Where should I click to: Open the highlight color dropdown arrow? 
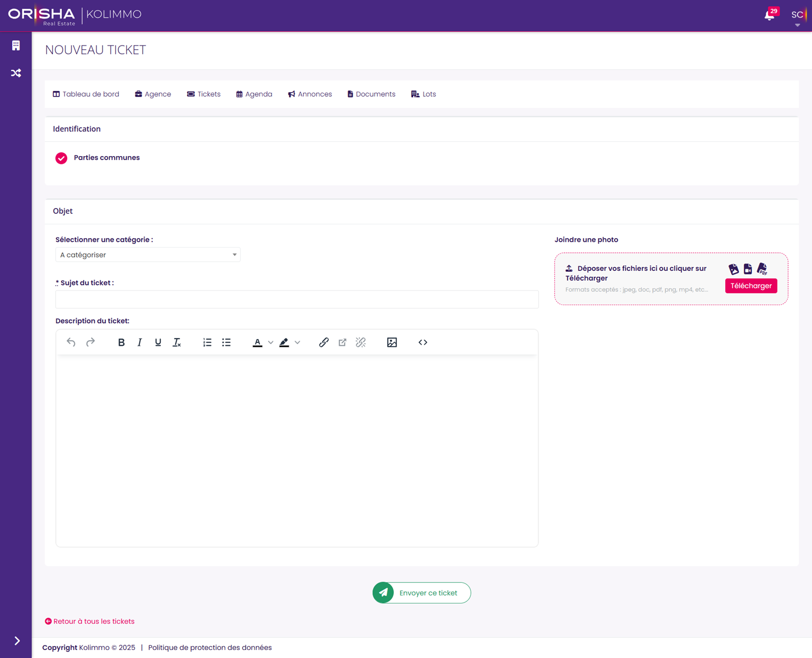pyautogui.click(x=298, y=342)
